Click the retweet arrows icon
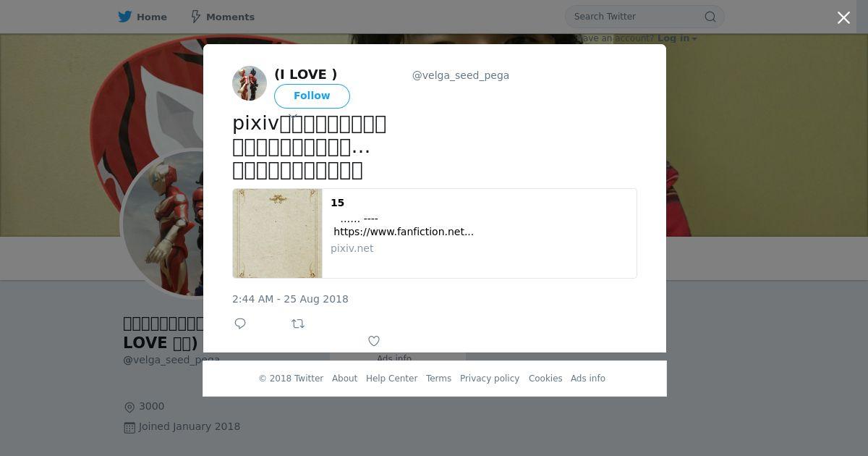868x456 pixels. point(298,324)
